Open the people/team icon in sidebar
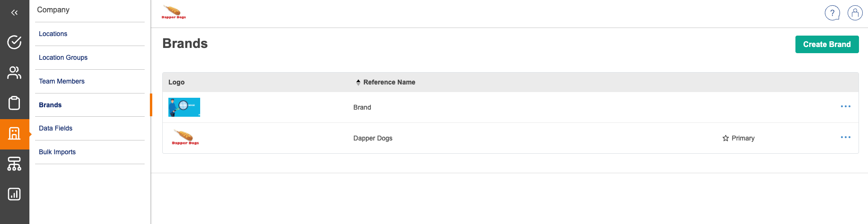This screenshot has height=224, width=868. pos(14,73)
